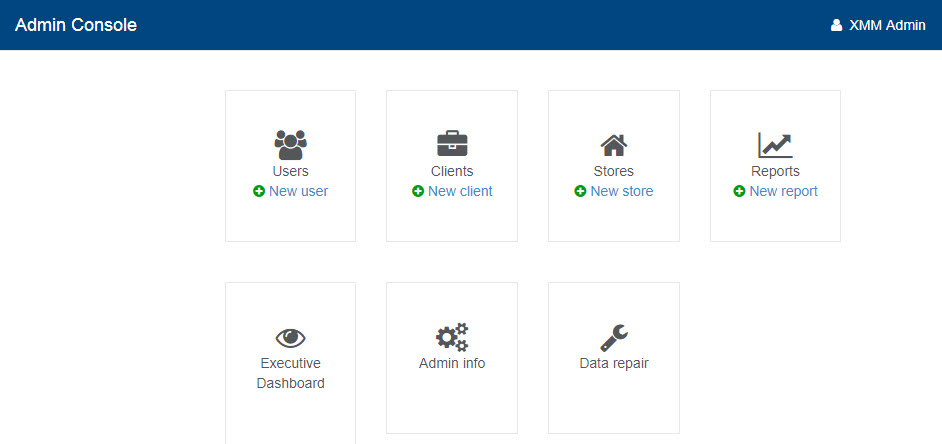Start a New report link
942x444 pixels.
click(x=783, y=191)
